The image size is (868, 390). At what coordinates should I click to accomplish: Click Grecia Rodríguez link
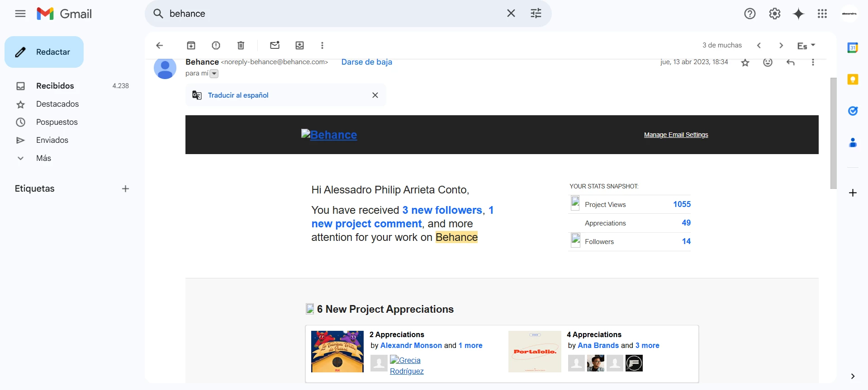point(407,366)
